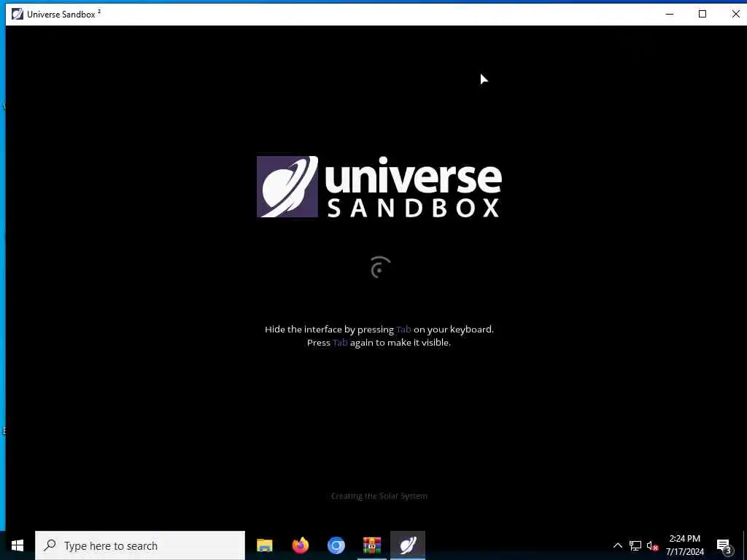Open the Windows Start menu
Screen dimensions: 747x560
(18, 545)
